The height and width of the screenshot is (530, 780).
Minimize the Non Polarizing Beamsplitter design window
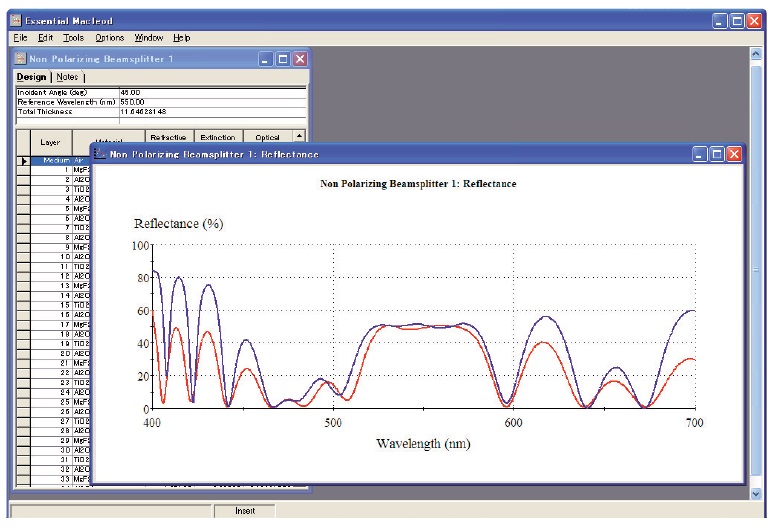tap(266, 59)
